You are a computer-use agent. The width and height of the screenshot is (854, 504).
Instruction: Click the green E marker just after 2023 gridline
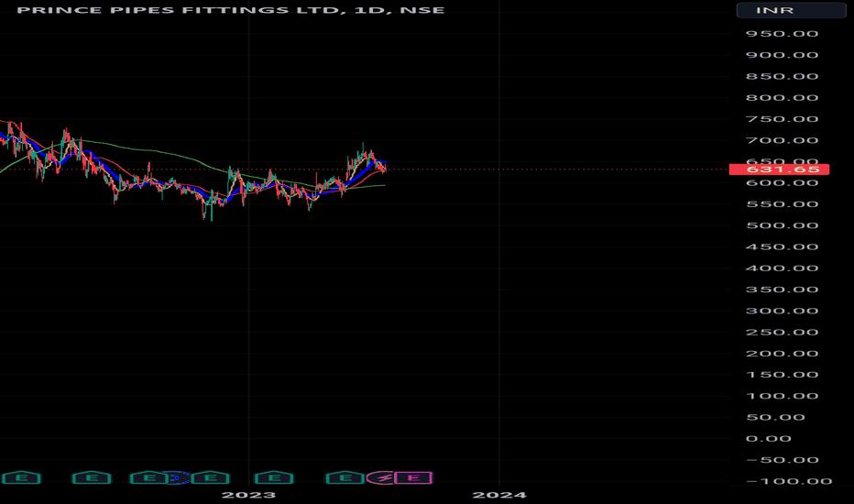pyautogui.click(x=274, y=477)
